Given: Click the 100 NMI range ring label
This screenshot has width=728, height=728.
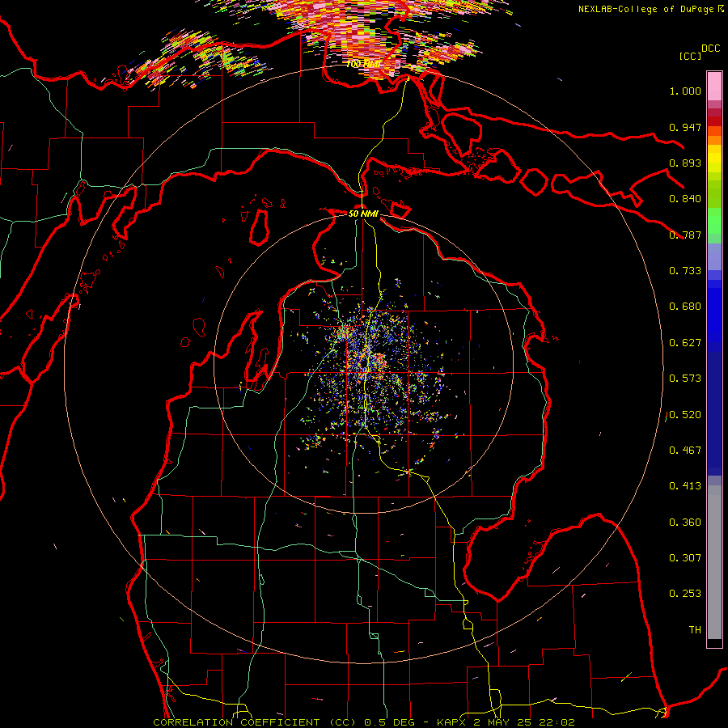Looking at the screenshot, I should 363,64.
